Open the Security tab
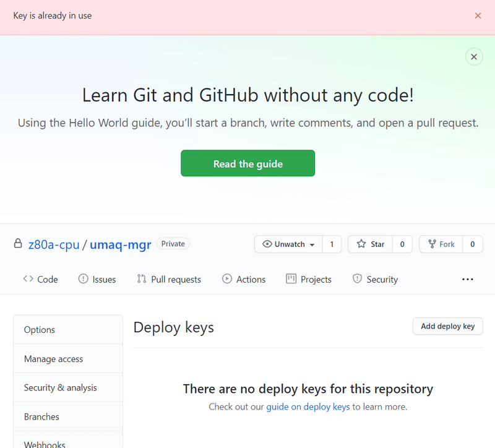Image resolution: width=495 pixels, height=448 pixels. [376, 280]
